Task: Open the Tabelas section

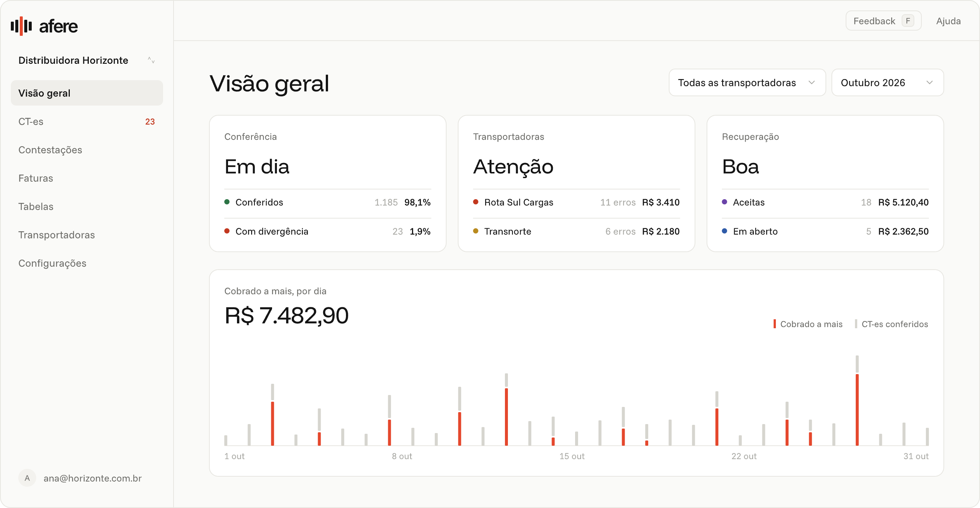Action: 87,207
